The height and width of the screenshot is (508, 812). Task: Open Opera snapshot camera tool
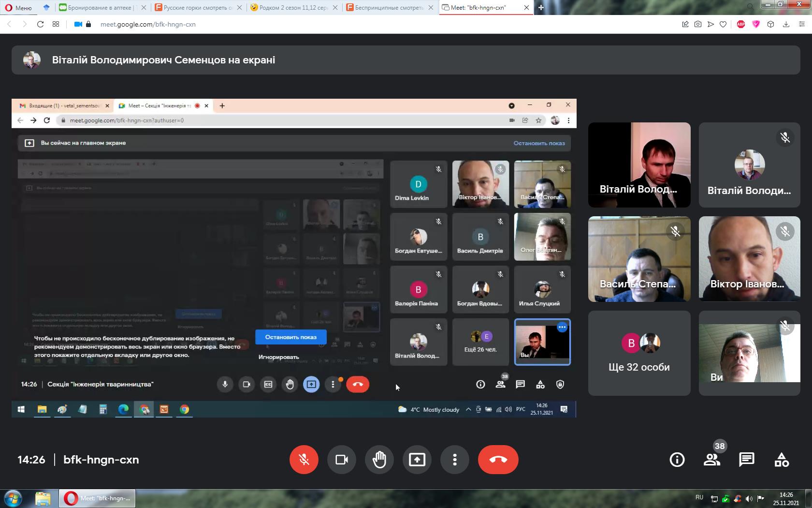click(698, 24)
